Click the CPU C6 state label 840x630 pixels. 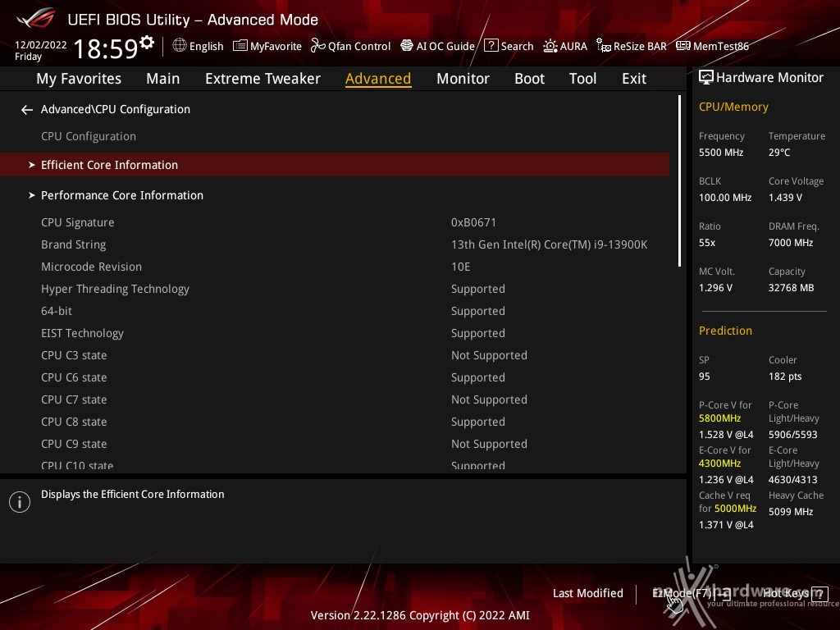(x=74, y=377)
